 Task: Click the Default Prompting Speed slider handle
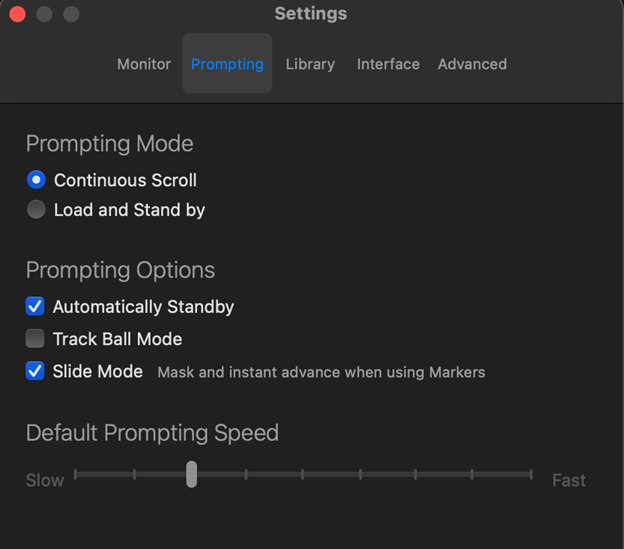point(191,474)
